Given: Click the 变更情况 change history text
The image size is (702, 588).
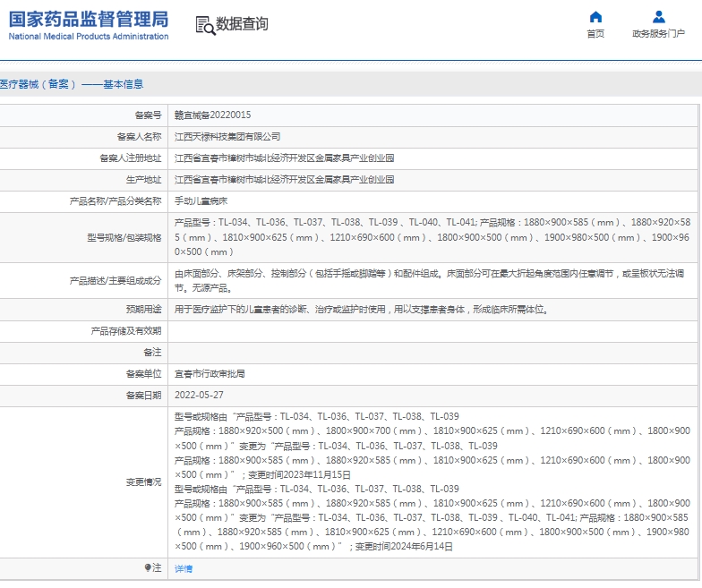Looking at the screenshot, I should click(432, 481).
